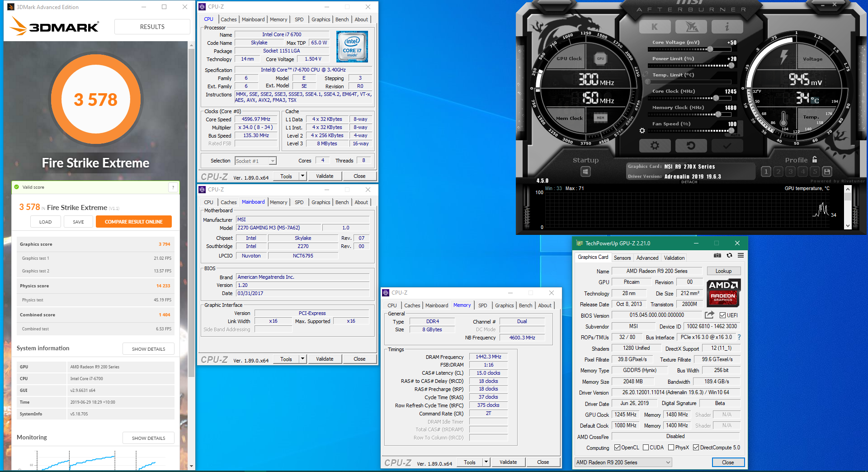Image resolution: width=868 pixels, height=472 pixels.
Task: Select Afterburner profile slot 2
Action: 778,172
